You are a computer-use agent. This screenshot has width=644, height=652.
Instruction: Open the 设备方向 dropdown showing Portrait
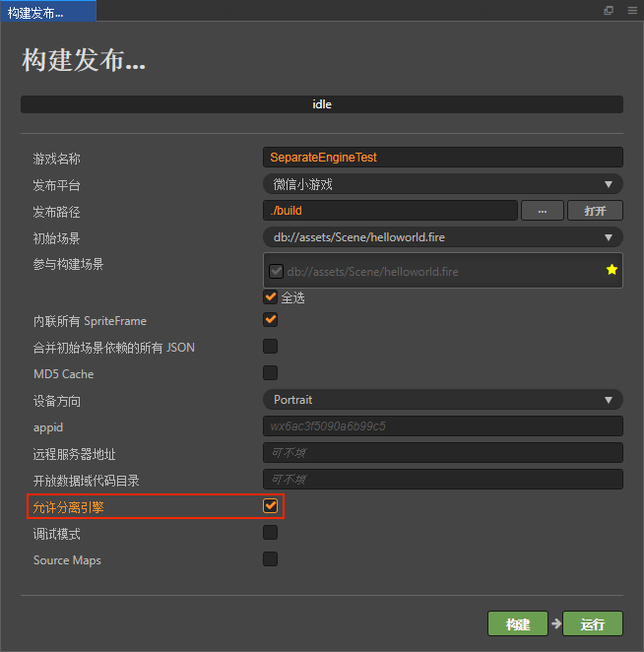(443, 400)
